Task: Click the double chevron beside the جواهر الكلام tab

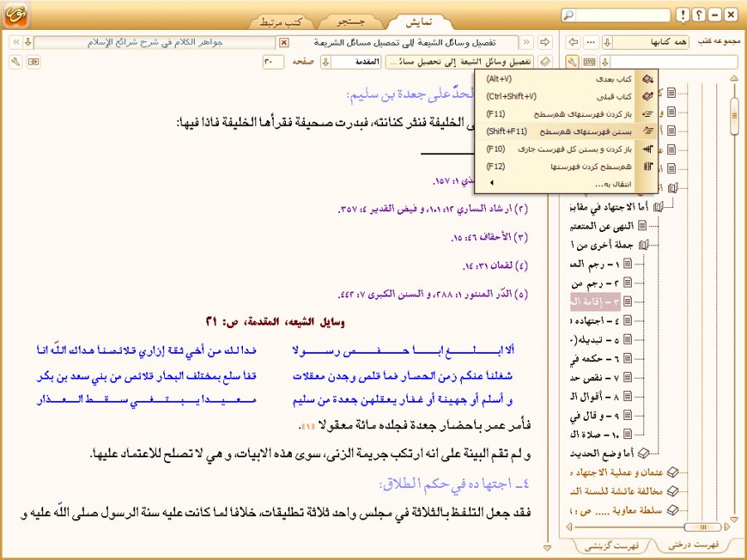Action: pyautogui.click(x=17, y=42)
